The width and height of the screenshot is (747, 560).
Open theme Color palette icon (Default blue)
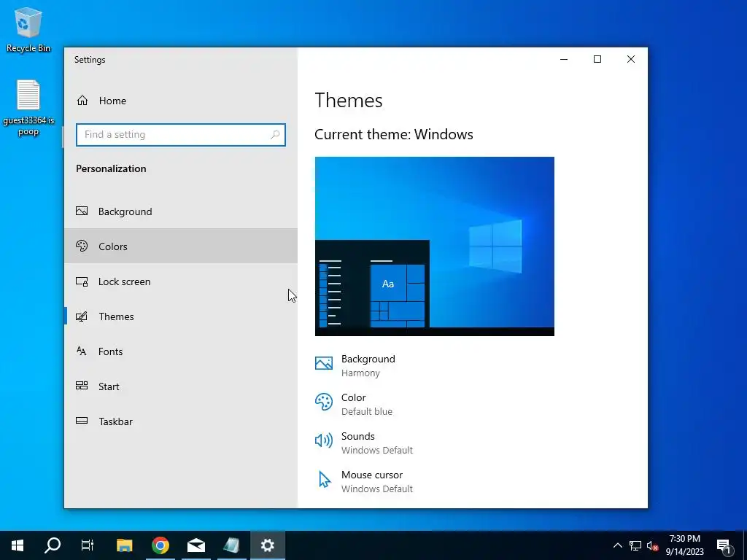[x=323, y=402]
